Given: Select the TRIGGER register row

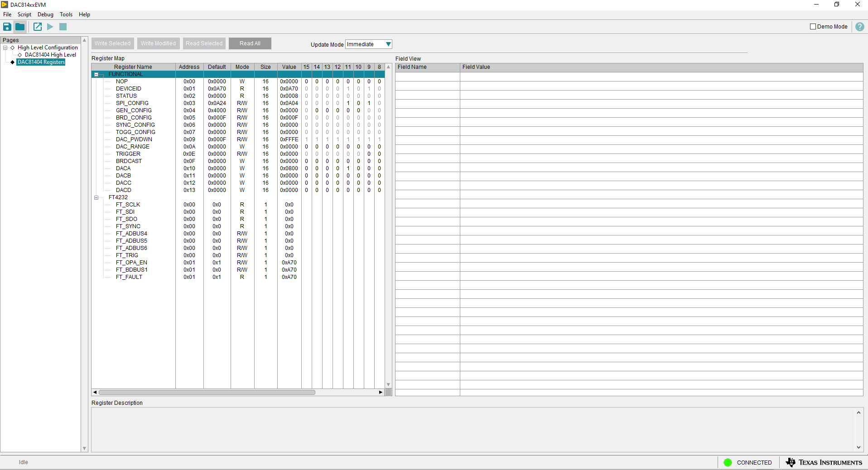Looking at the screenshot, I should pyautogui.click(x=238, y=154).
